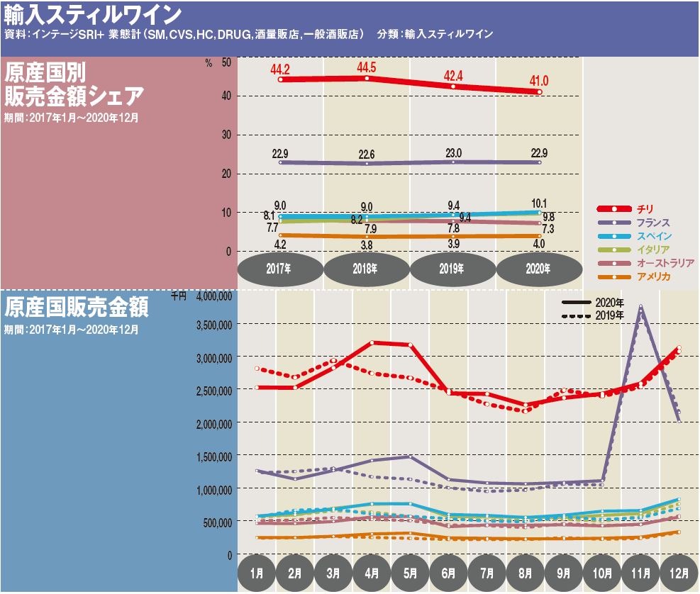Click the 2017年 year oval
This screenshot has height=594, width=700.
[x=281, y=270]
